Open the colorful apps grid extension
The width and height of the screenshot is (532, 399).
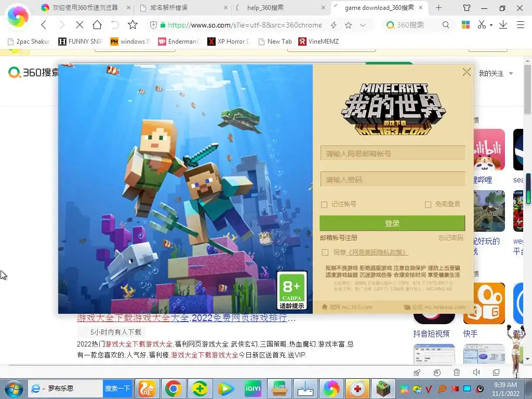(x=465, y=24)
